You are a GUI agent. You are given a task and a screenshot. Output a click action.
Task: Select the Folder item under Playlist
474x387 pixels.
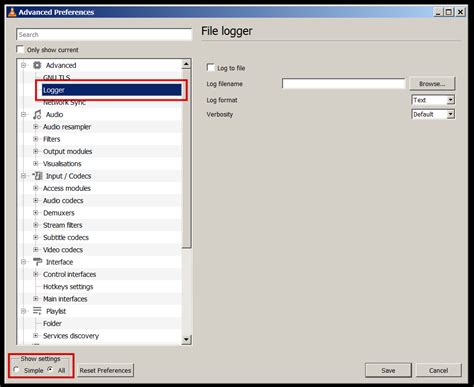(52, 323)
